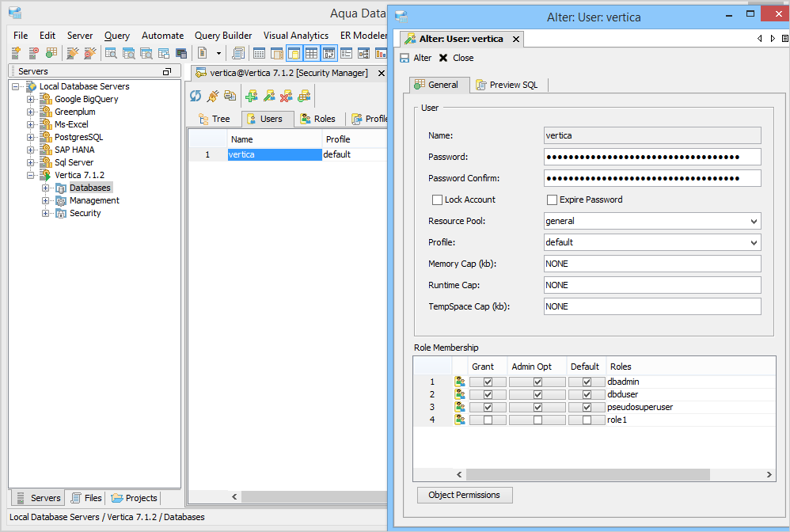This screenshot has height=532, width=790.
Task: Click the register server icon in main toolbar
Action: pos(16,53)
